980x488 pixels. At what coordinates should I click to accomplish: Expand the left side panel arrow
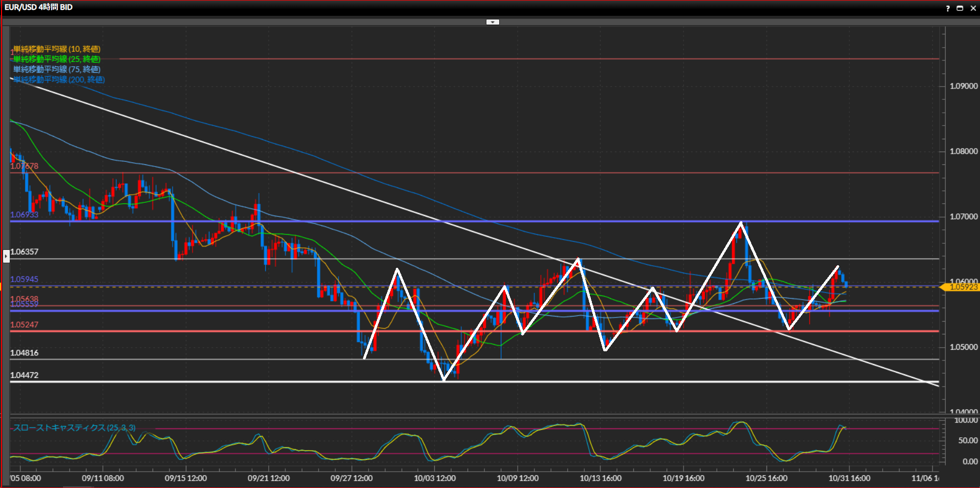[6, 255]
